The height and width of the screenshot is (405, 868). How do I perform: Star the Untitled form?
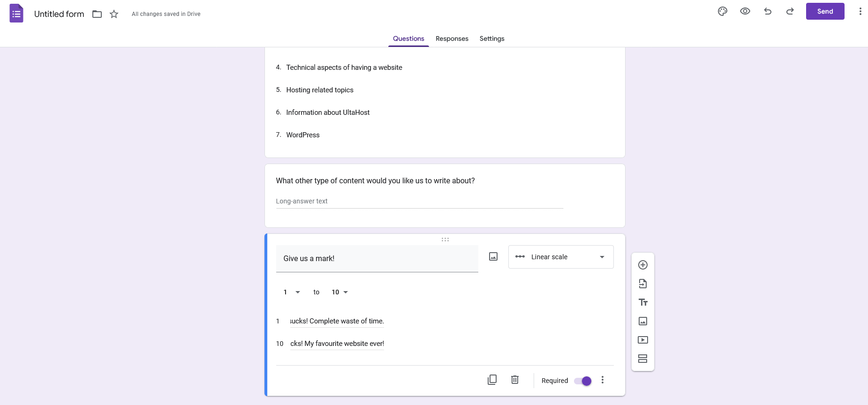114,14
